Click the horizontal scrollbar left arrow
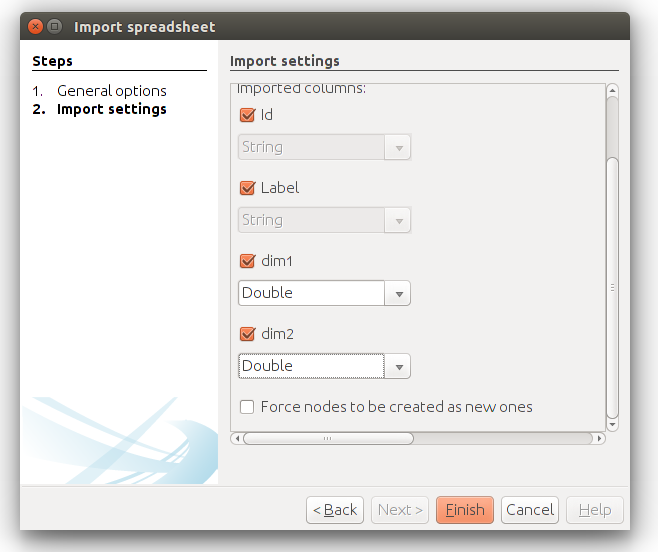658x552 pixels. point(238,439)
